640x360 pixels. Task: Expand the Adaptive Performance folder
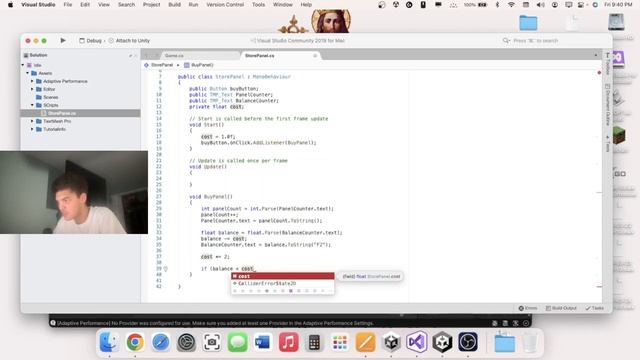point(32,81)
